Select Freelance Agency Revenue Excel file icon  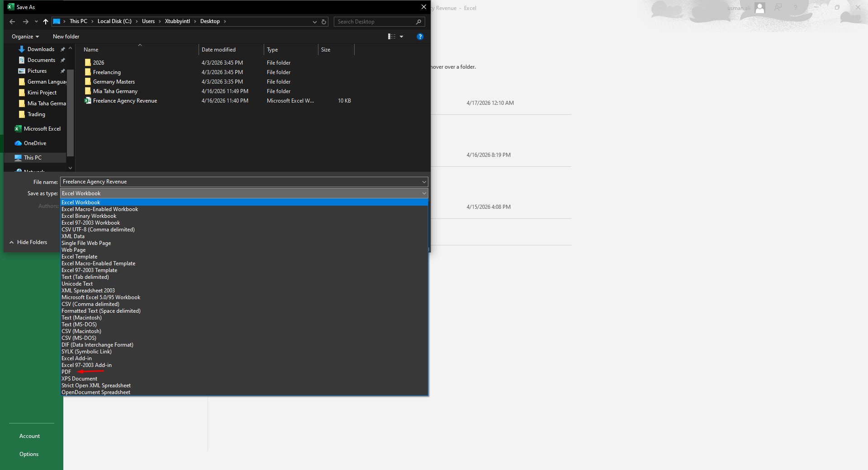point(88,101)
